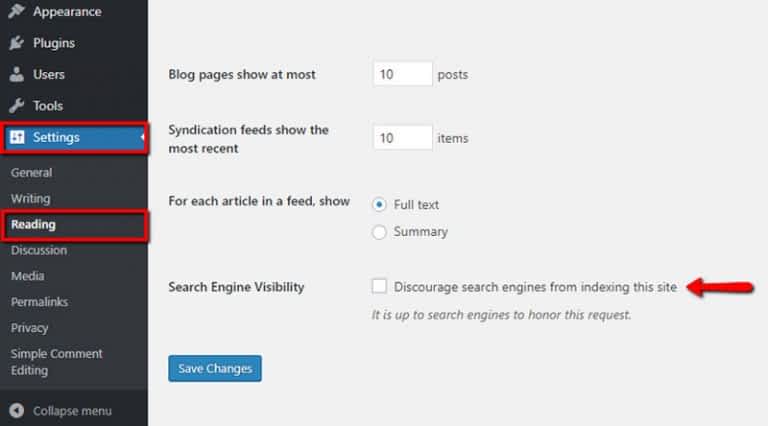Click the Users person icon
The width and height of the screenshot is (768, 426).
(16, 74)
